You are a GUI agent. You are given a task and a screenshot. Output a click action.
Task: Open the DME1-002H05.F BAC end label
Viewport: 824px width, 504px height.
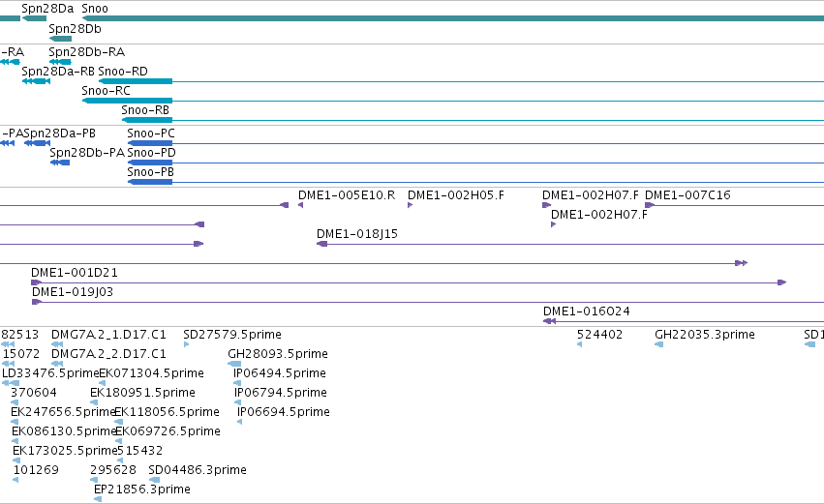[x=456, y=195]
